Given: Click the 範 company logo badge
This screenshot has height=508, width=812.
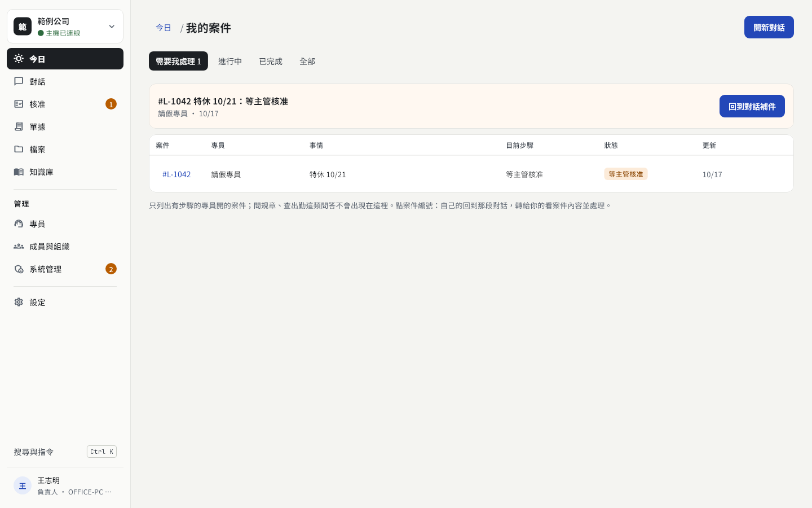Looking at the screenshot, I should point(23,27).
